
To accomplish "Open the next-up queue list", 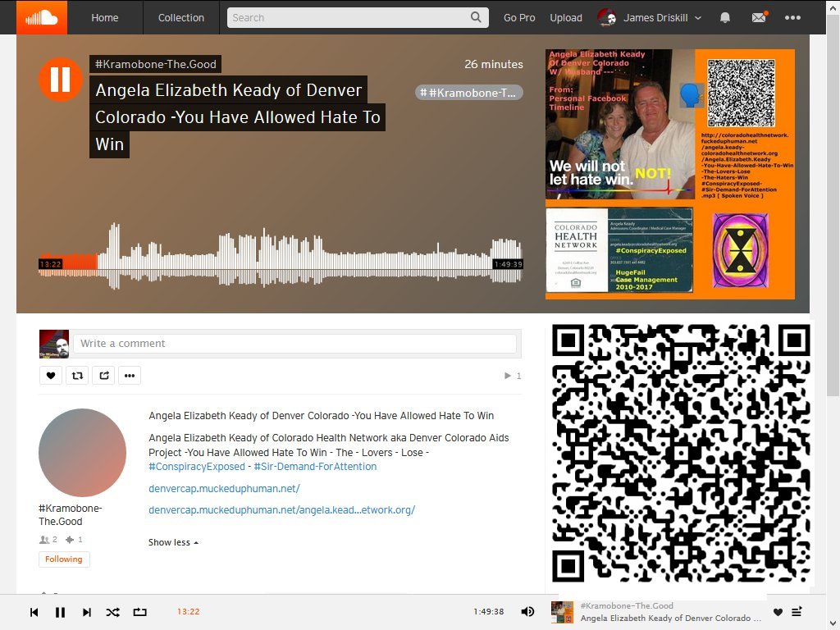I will click(797, 612).
